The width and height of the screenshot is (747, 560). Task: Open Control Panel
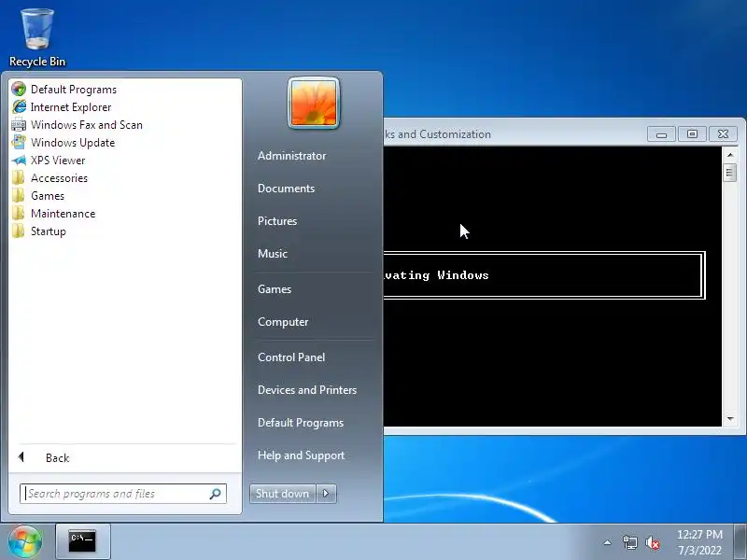tap(291, 357)
